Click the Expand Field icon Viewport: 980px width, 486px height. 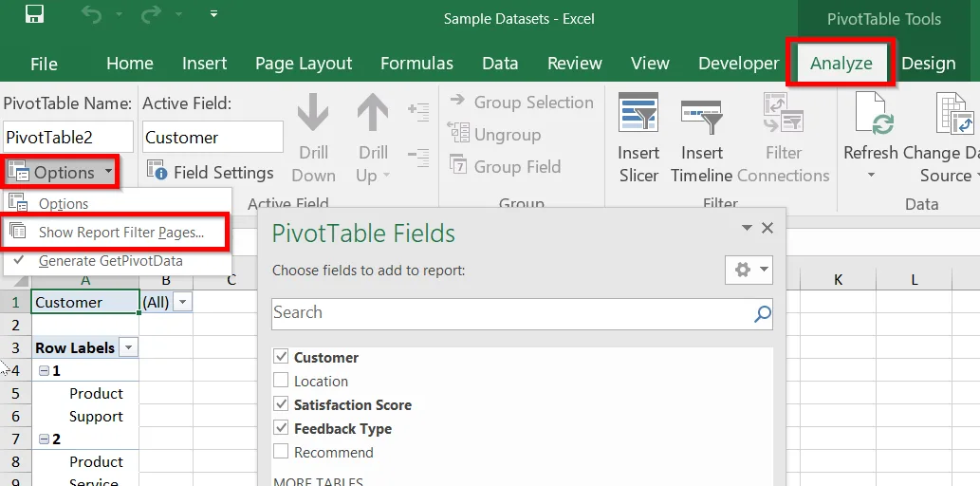point(418,113)
